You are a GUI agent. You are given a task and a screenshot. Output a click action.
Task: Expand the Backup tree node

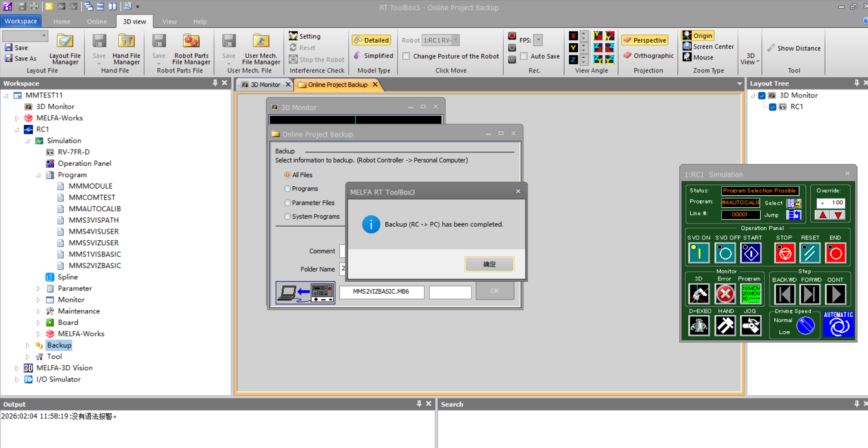28,345
